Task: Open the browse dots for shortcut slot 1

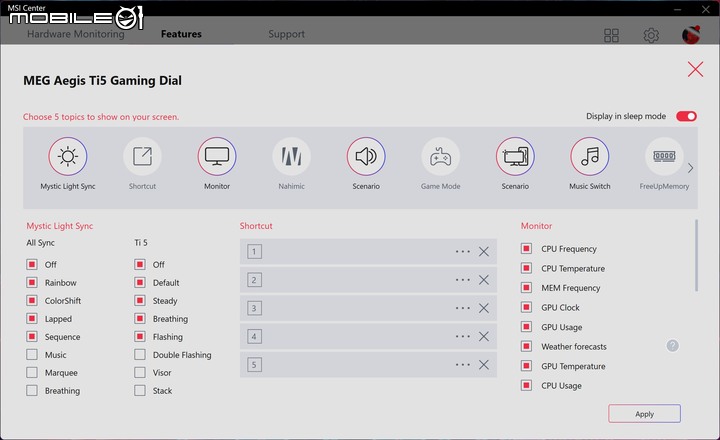Action: (x=463, y=252)
